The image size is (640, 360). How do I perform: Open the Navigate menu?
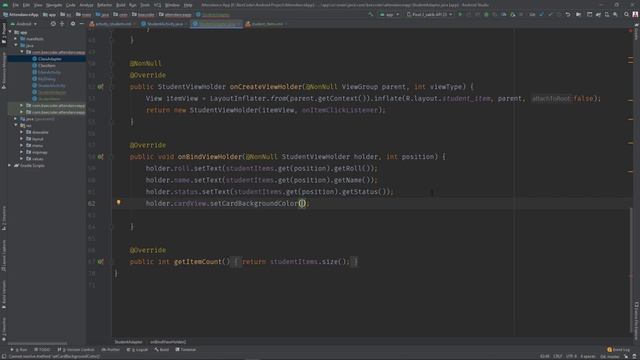tap(54, 5)
